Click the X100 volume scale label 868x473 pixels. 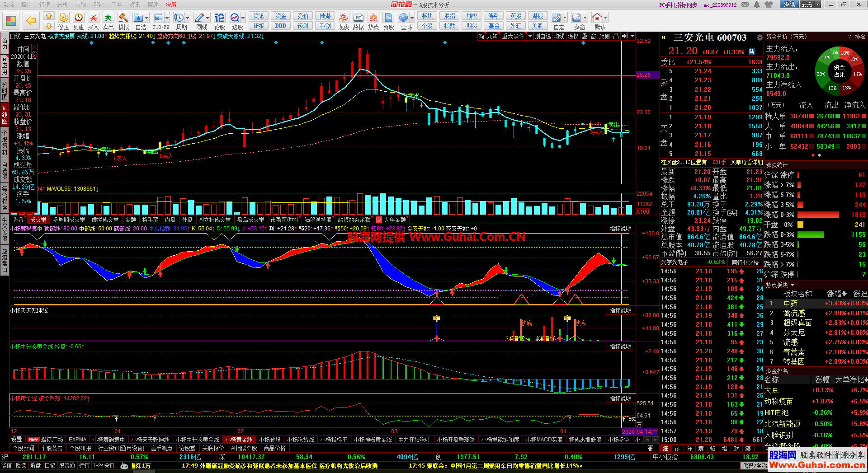pyautogui.click(x=643, y=211)
